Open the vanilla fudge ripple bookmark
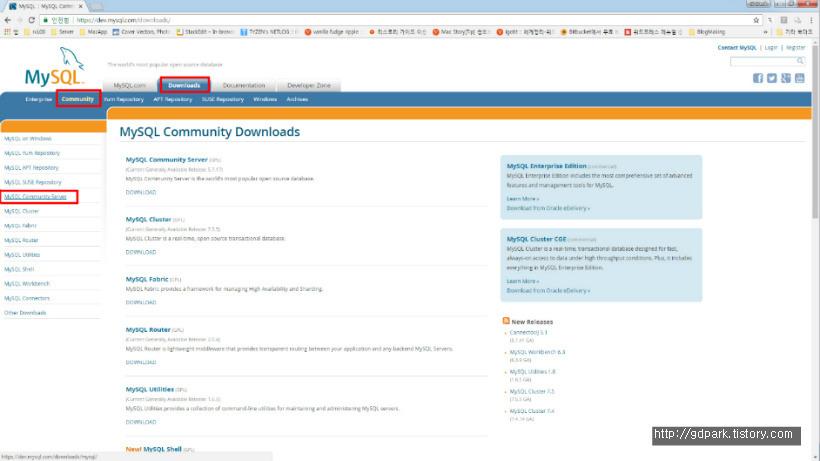This screenshot has height=461, width=820. (332, 32)
